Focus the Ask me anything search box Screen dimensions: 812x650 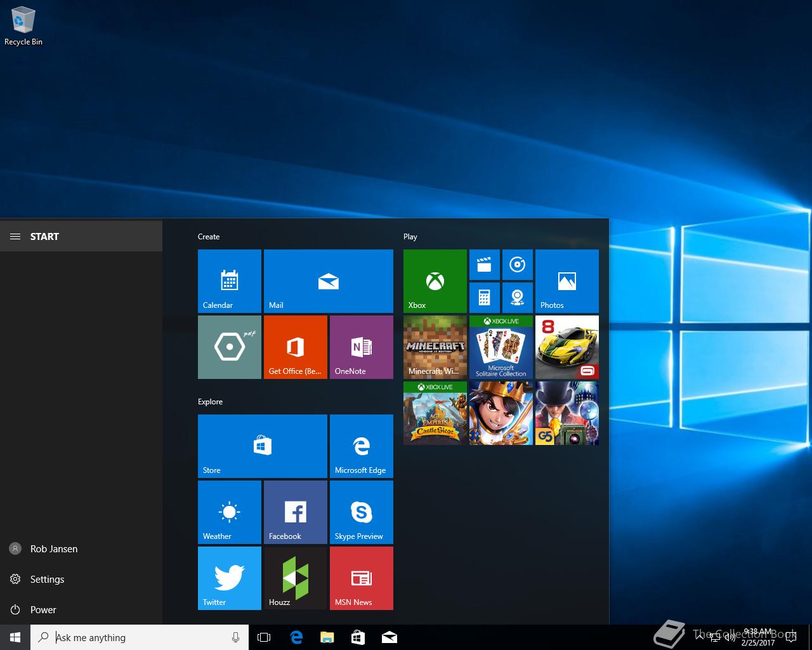coord(140,637)
